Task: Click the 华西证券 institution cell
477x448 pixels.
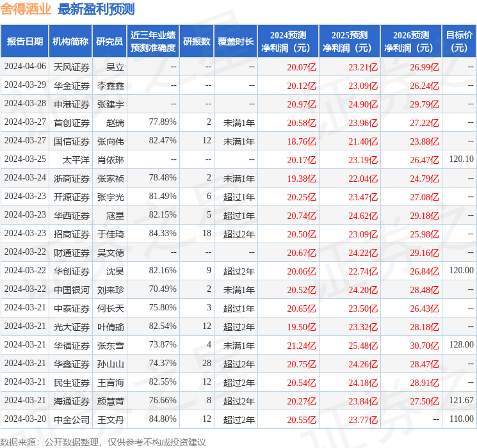Action: pos(72,216)
